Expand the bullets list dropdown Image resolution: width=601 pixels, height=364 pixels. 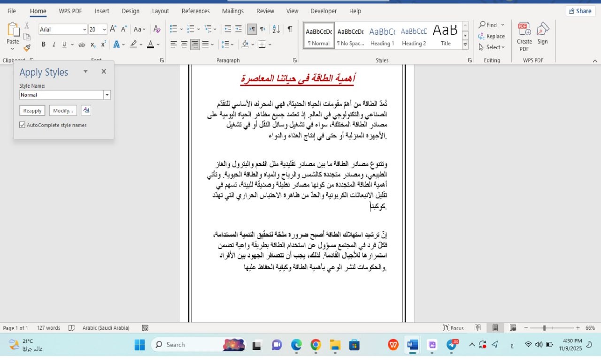pos(181,29)
